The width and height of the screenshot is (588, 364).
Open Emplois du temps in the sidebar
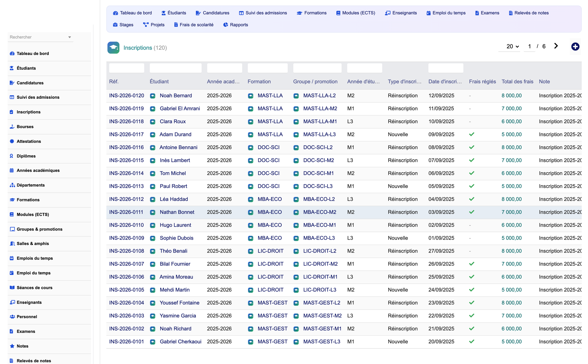click(35, 258)
